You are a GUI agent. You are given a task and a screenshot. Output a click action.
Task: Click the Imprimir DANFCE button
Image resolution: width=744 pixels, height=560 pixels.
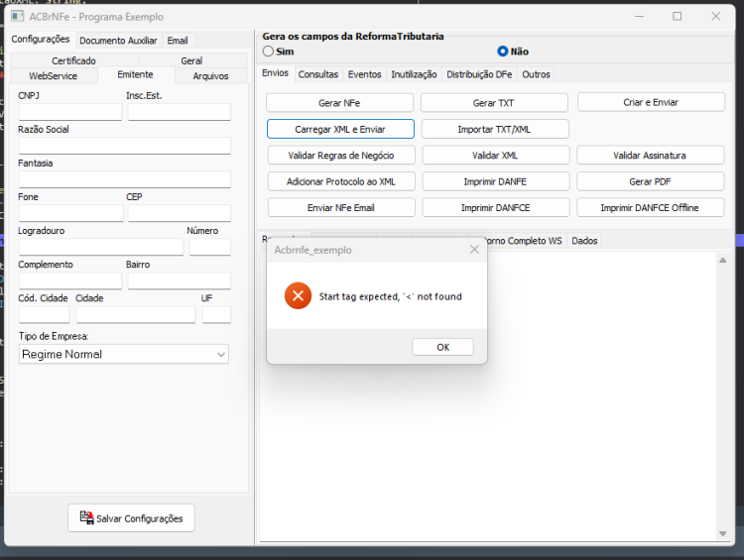(x=495, y=208)
